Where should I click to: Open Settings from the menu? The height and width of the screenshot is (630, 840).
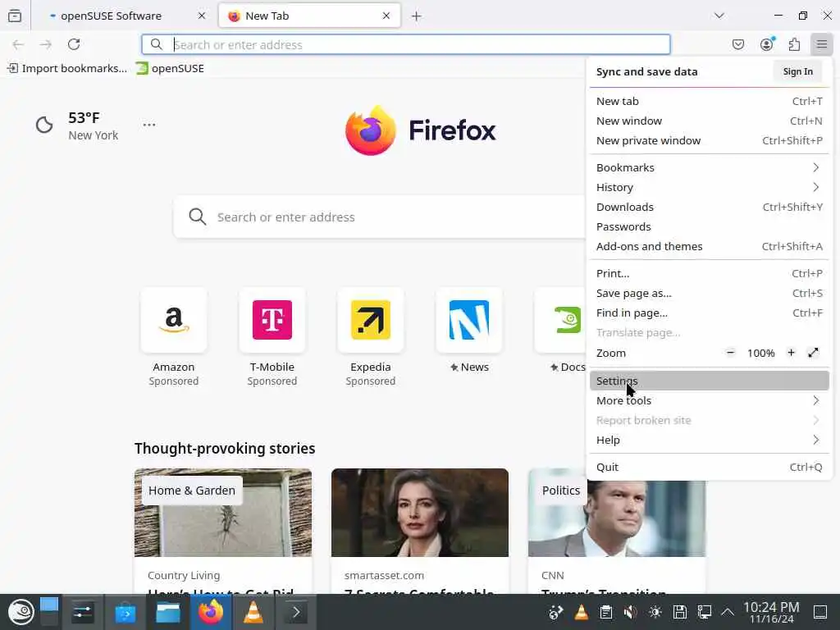(710, 381)
